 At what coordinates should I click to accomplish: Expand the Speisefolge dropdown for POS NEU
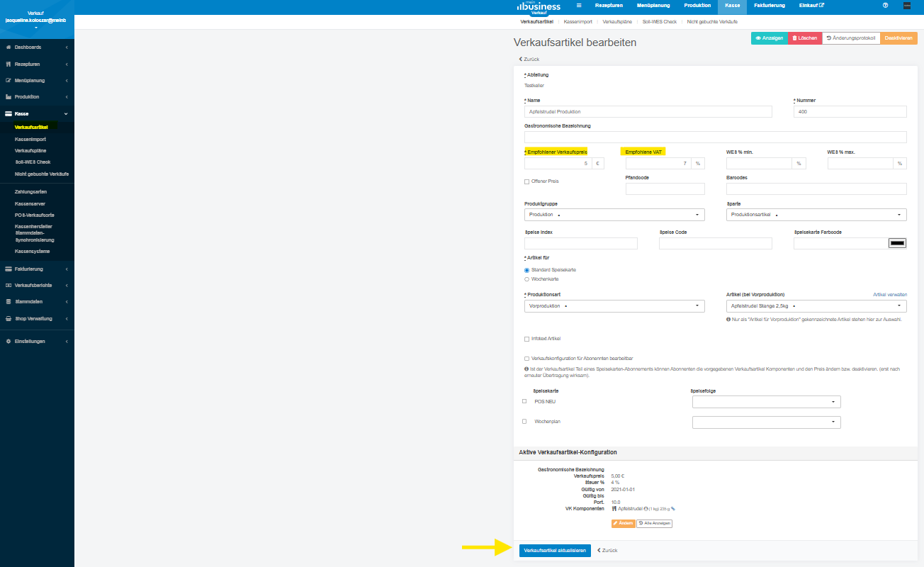(766, 402)
